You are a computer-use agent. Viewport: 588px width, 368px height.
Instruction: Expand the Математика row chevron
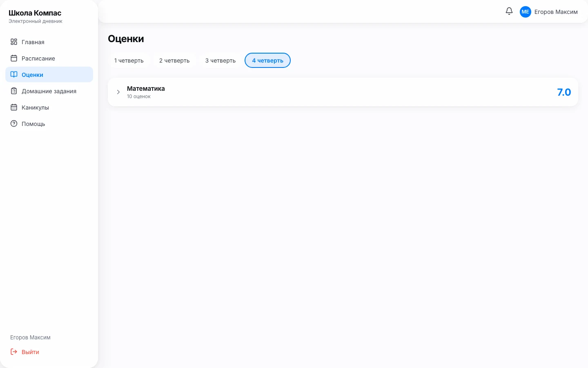[x=118, y=92]
